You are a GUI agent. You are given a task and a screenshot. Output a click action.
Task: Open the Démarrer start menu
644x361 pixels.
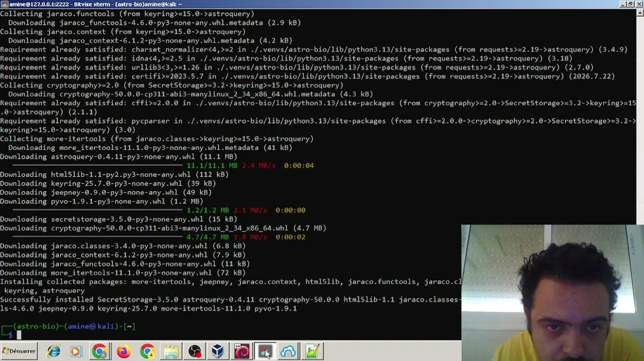(19, 351)
